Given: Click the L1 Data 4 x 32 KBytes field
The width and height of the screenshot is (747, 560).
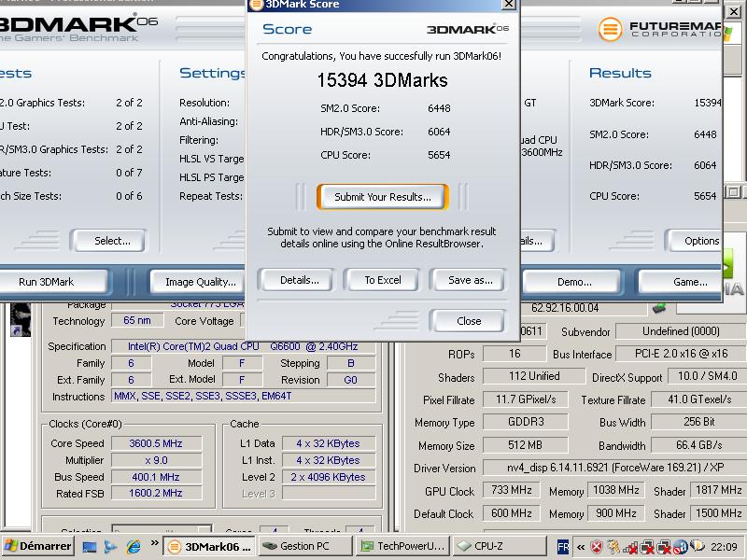Looking at the screenshot, I should click(329, 443).
